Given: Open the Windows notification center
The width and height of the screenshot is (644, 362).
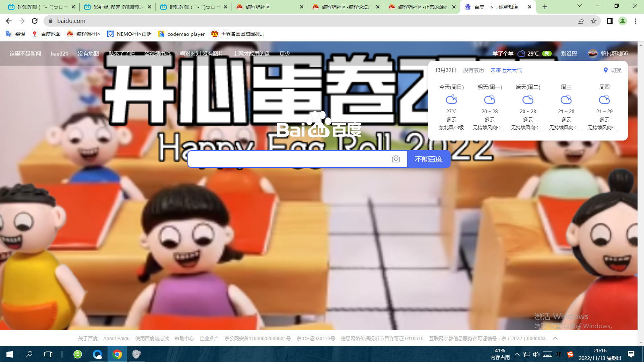Looking at the screenshot, I should [x=631, y=354].
